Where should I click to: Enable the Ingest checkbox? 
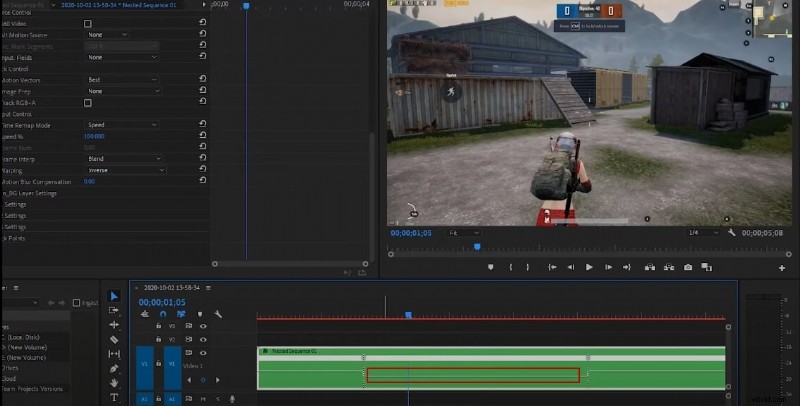pyautogui.click(x=77, y=302)
